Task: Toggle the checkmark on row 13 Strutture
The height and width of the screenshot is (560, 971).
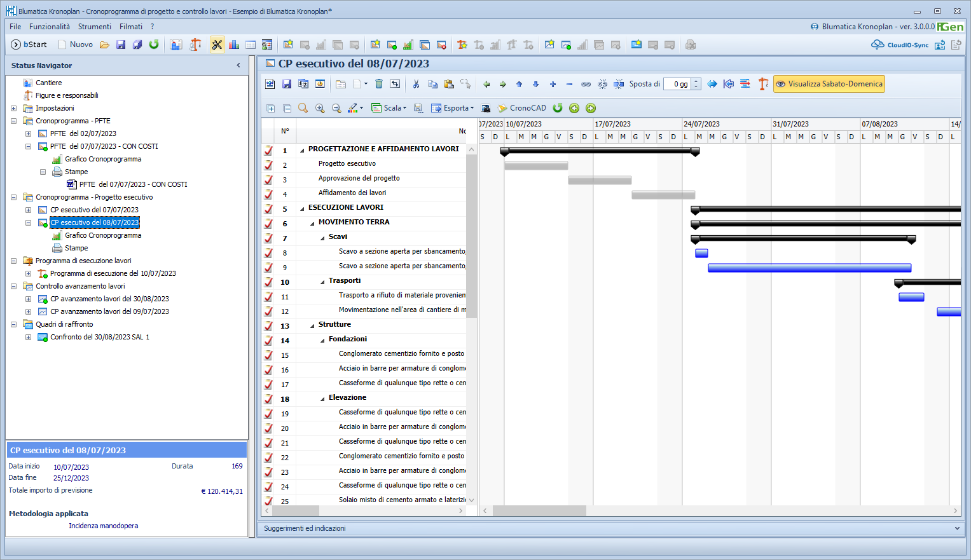Action: coord(268,325)
